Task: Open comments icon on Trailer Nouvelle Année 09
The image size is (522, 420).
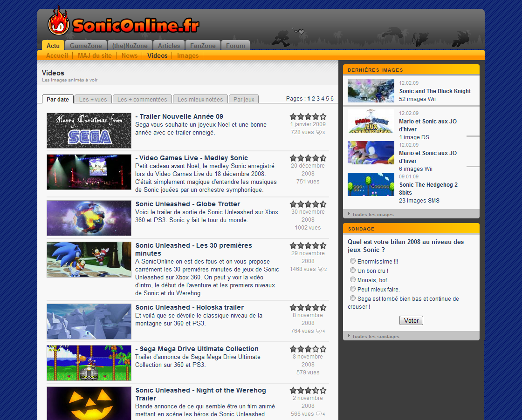Action: pyautogui.click(x=319, y=132)
